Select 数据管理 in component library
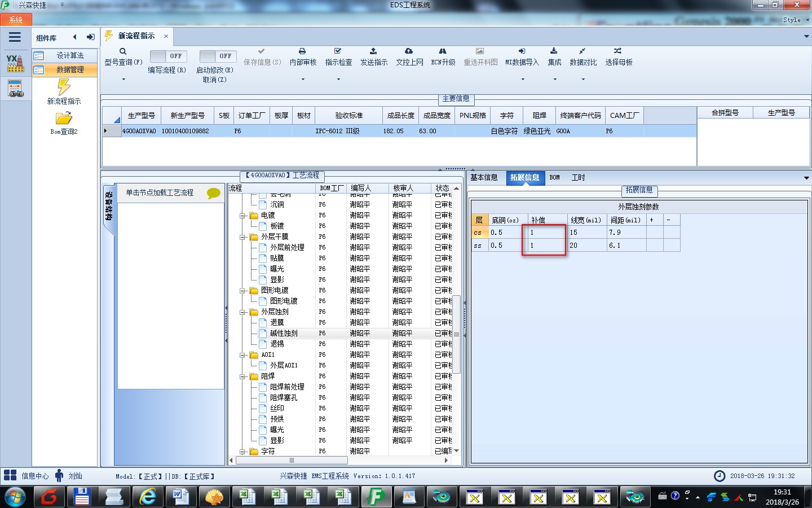 (x=64, y=69)
